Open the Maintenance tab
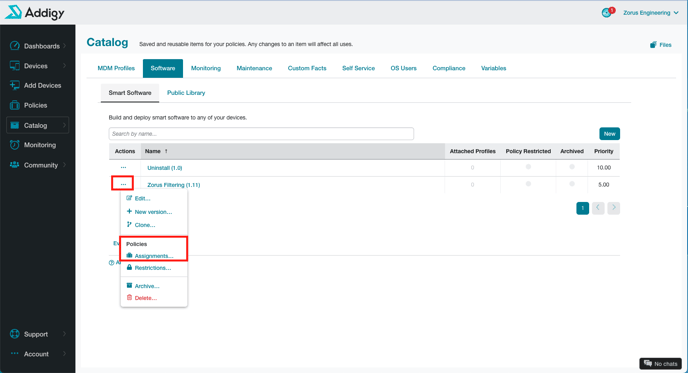This screenshot has height=373, width=688. (254, 68)
